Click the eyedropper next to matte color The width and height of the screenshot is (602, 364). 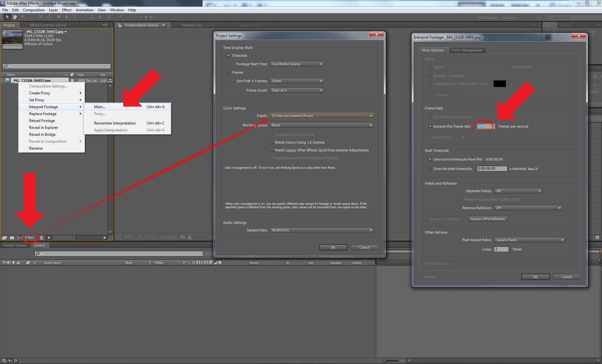coord(513,84)
